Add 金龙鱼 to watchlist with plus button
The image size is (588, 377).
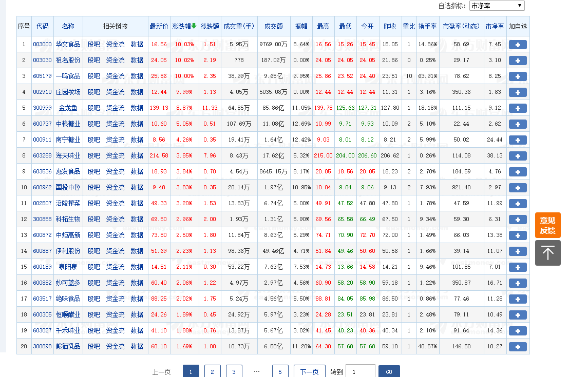pyautogui.click(x=518, y=108)
